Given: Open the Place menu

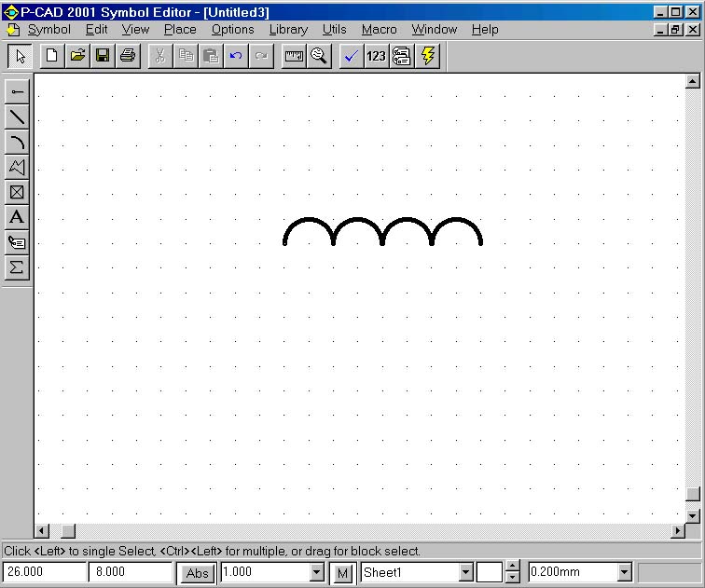Looking at the screenshot, I should 180,30.
